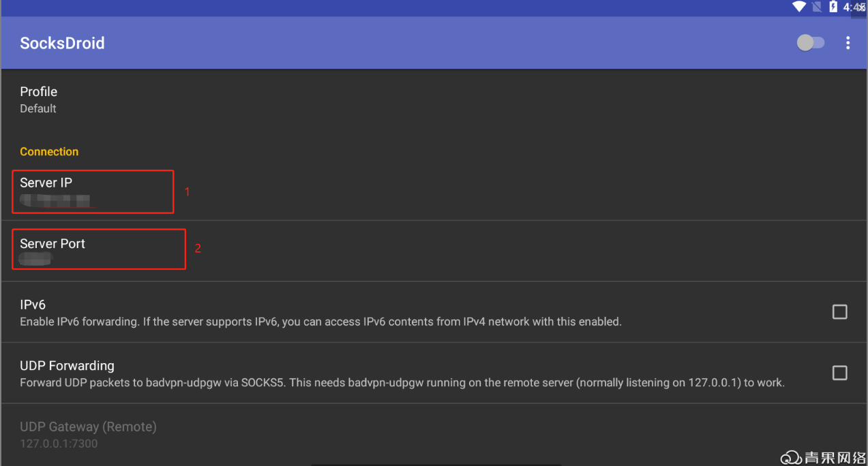Open the three-dot overflow menu

click(x=848, y=43)
